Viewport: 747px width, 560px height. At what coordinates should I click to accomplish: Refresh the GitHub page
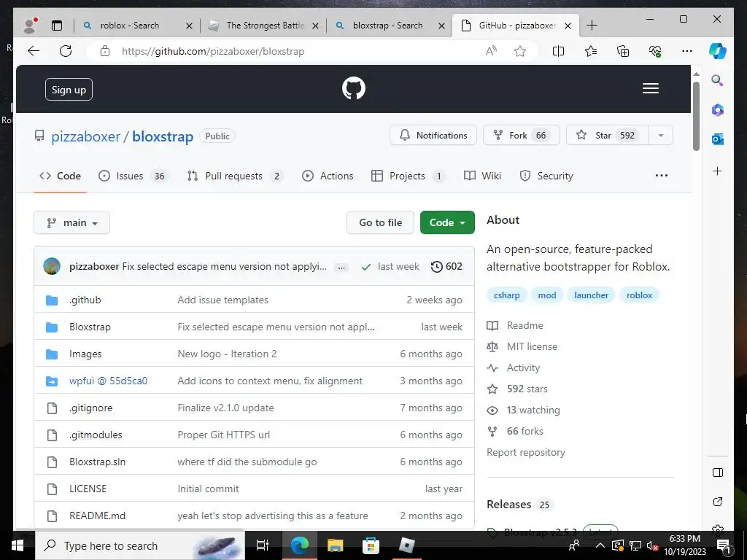pos(66,51)
